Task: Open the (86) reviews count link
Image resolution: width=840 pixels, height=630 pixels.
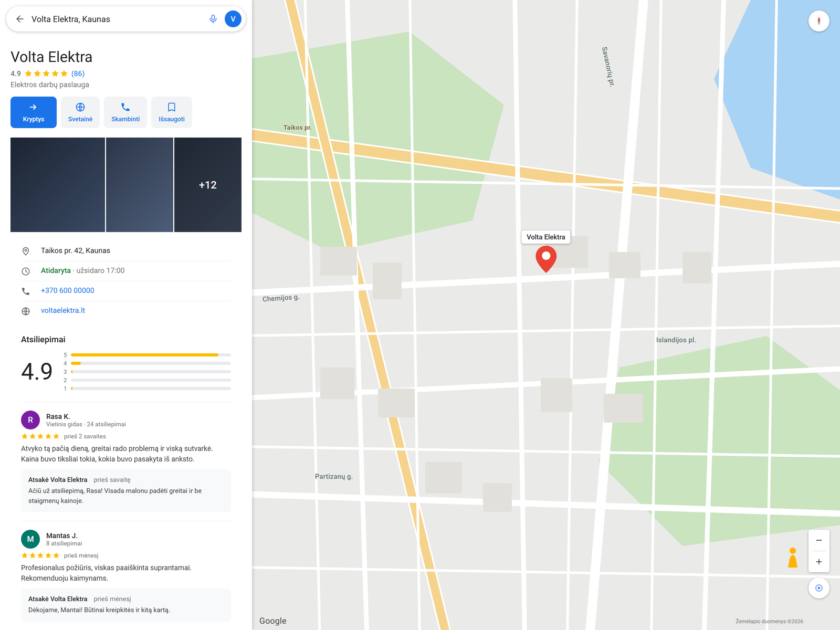Action: 78,73
